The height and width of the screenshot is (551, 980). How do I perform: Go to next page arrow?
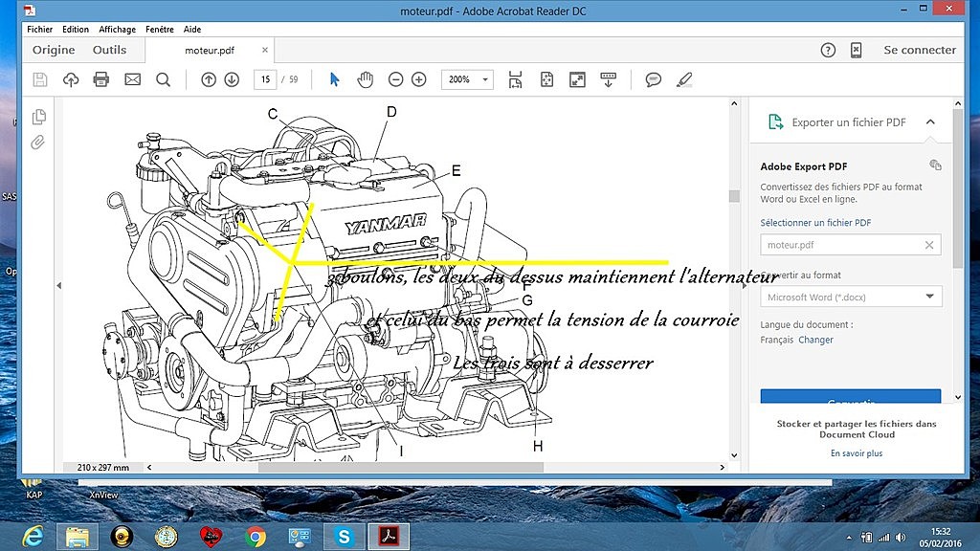pos(232,79)
